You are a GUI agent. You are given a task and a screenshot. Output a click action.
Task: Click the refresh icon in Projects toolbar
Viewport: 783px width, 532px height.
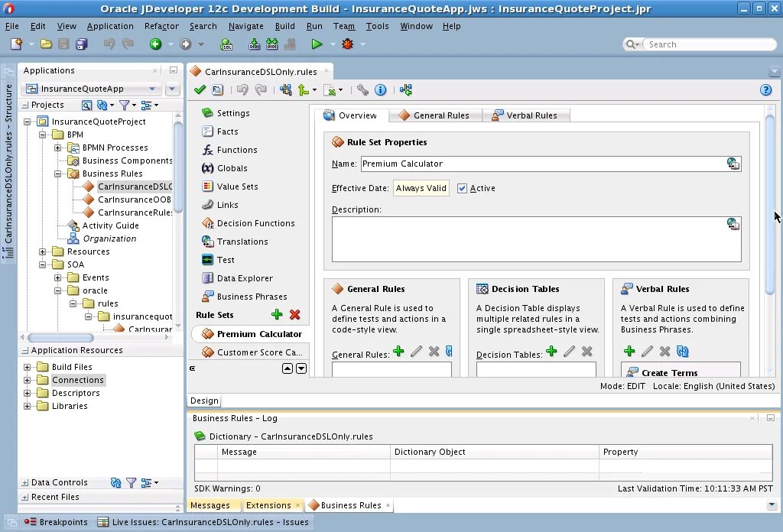[x=102, y=105]
